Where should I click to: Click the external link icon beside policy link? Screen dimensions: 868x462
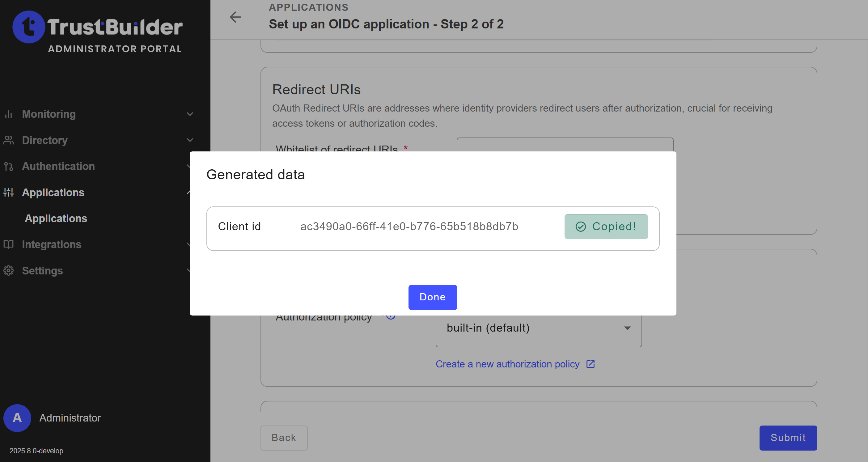click(590, 364)
